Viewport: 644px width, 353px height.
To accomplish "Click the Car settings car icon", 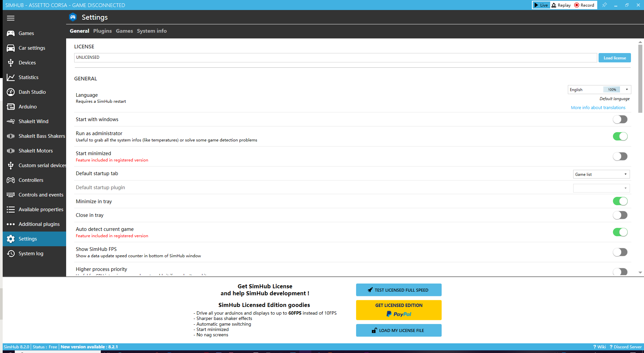I will click(11, 48).
